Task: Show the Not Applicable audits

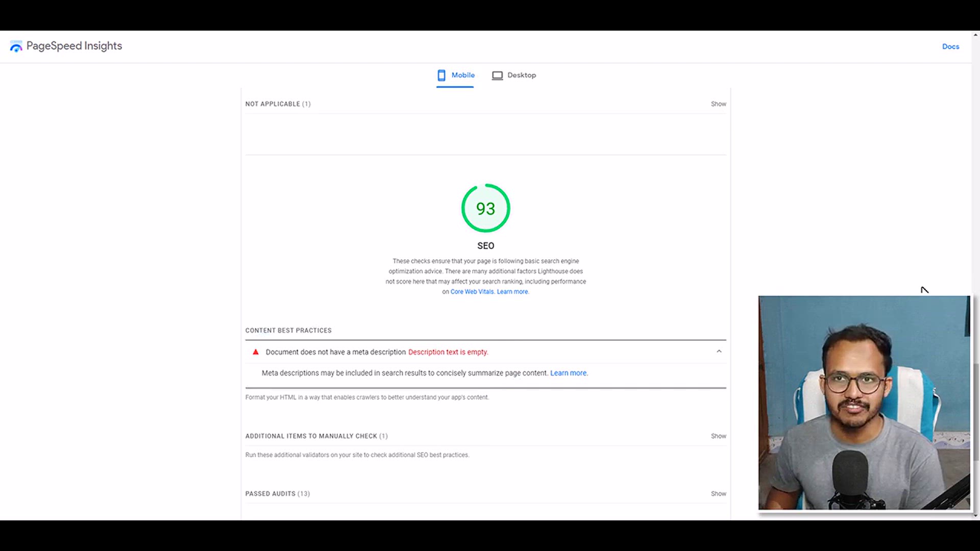Action: click(x=718, y=104)
